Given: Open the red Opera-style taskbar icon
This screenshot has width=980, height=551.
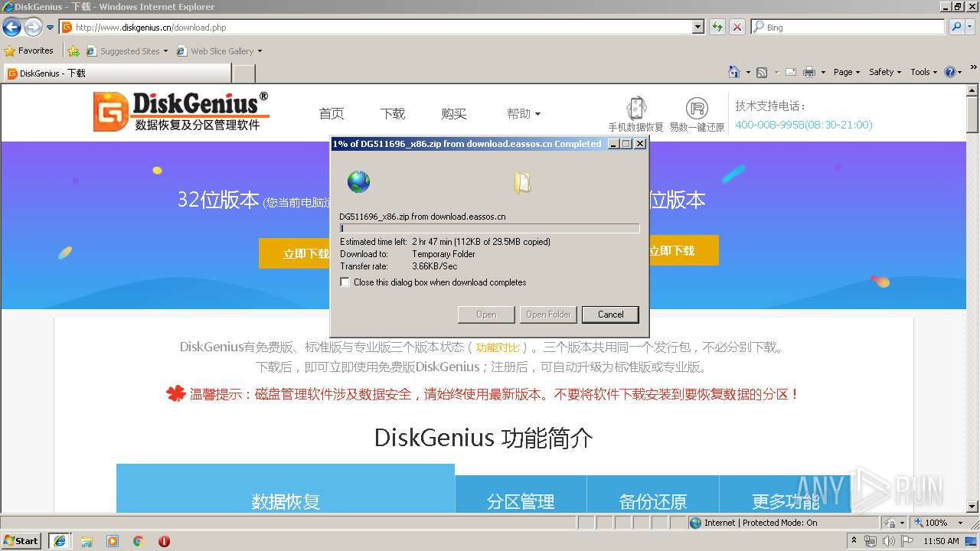Looking at the screenshot, I should 164,541.
